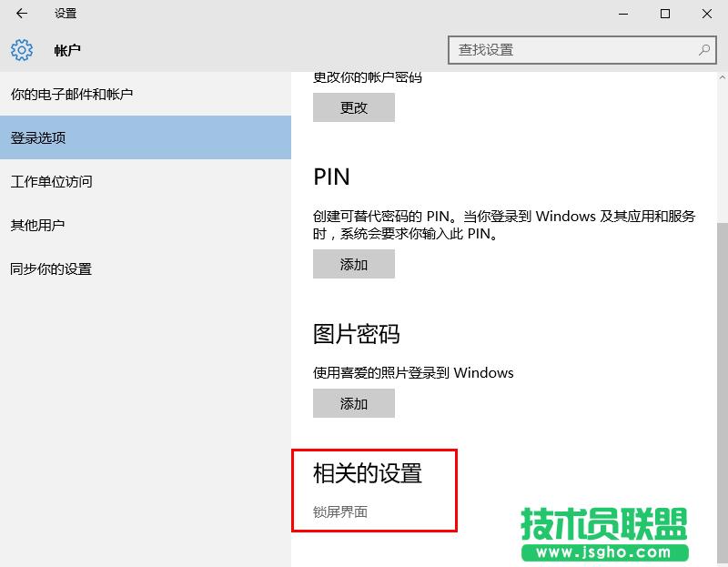
Task: Click 添加 to create a PIN
Action: pos(353,264)
